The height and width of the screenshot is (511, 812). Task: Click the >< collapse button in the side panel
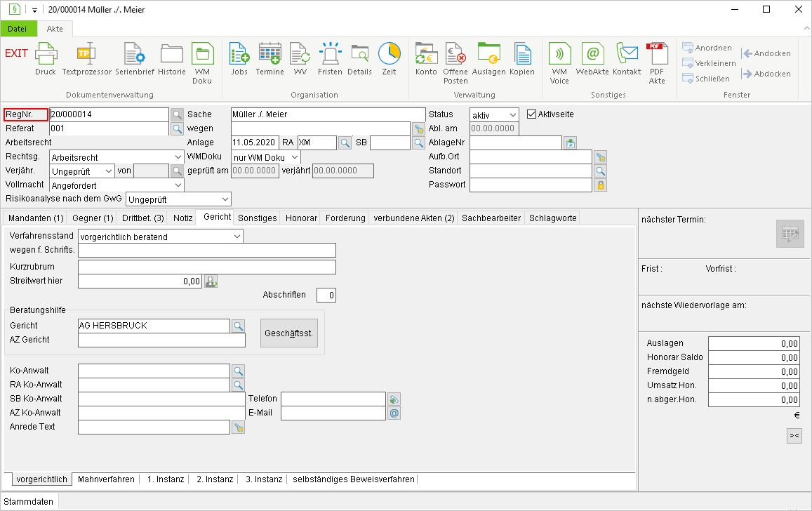pos(794,435)
